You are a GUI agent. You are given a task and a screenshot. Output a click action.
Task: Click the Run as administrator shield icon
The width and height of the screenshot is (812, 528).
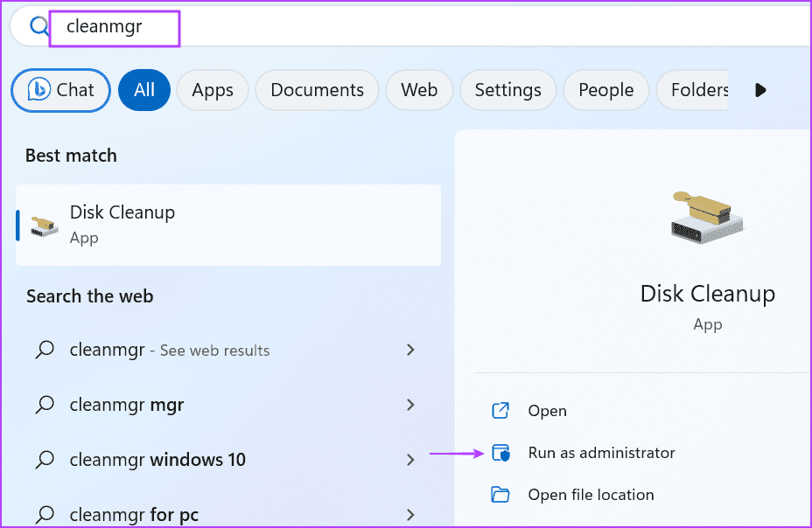(x=500, y=453)
